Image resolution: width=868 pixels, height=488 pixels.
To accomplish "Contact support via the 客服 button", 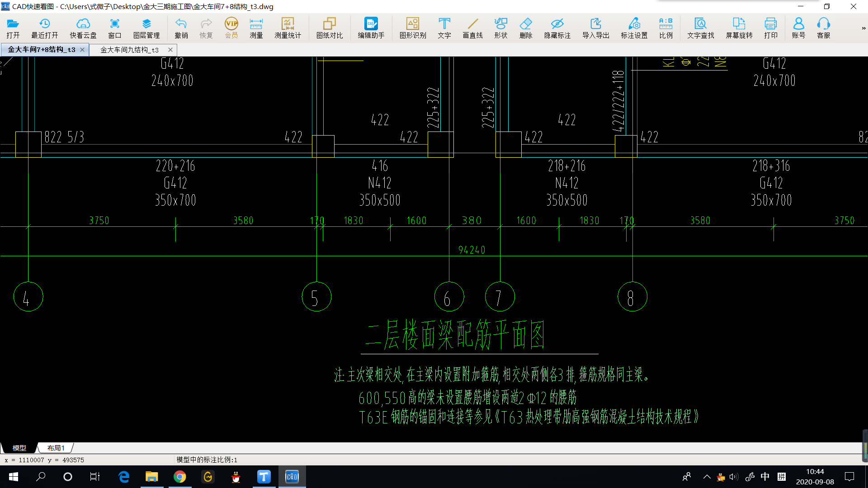I will tap(824, 27).
